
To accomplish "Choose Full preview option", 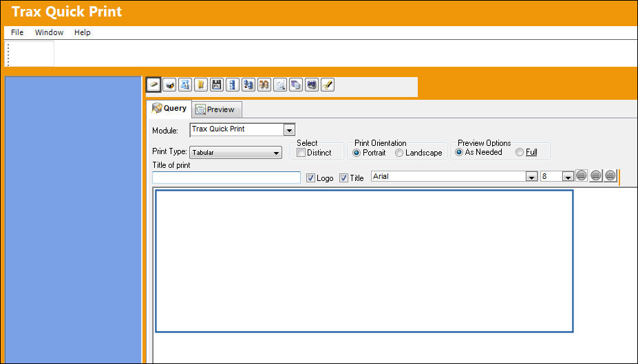I will 520,152.
